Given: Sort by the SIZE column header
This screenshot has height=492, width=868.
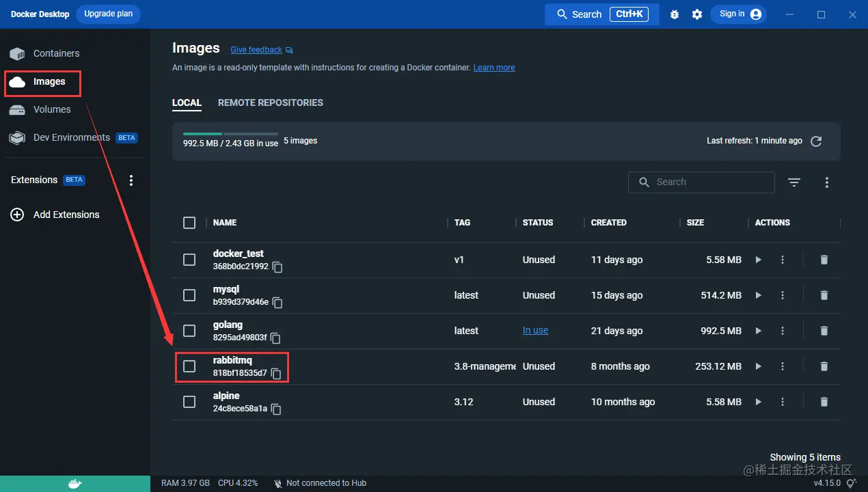Looking at the screenshot, I should [696, 223].
